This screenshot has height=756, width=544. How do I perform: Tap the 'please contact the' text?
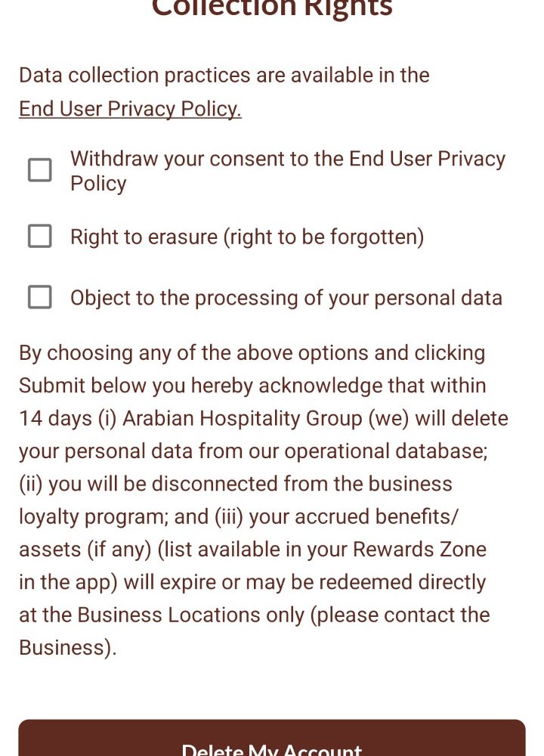[x=403, y=615]
